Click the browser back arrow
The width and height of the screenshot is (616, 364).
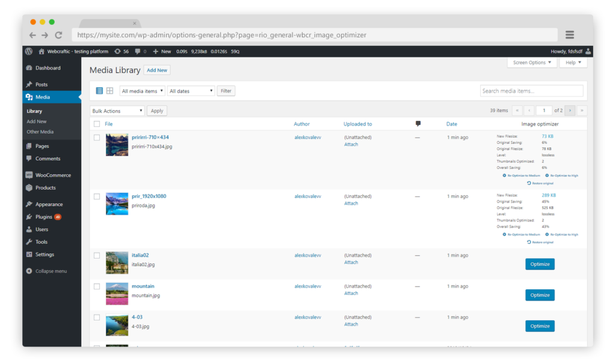32,35
